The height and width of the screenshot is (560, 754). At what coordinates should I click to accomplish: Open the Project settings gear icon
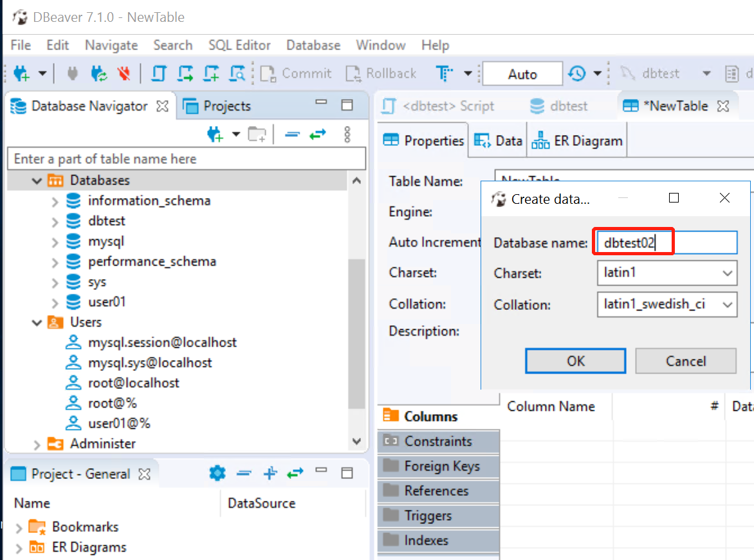coord(217,473)
